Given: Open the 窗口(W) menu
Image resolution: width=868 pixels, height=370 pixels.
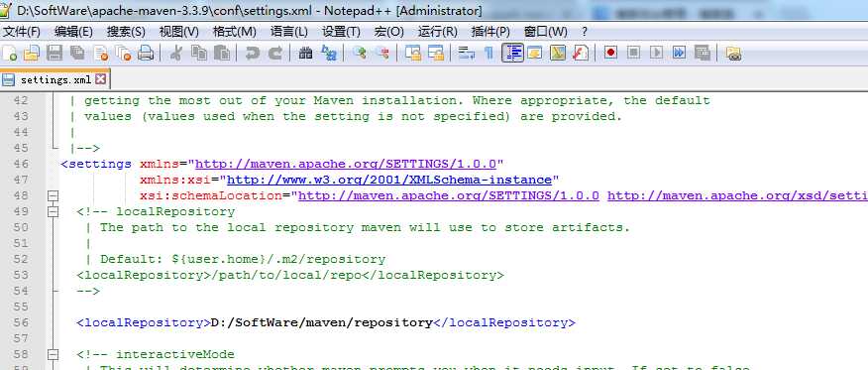Looking at the screenshot, I should (545, 32).
